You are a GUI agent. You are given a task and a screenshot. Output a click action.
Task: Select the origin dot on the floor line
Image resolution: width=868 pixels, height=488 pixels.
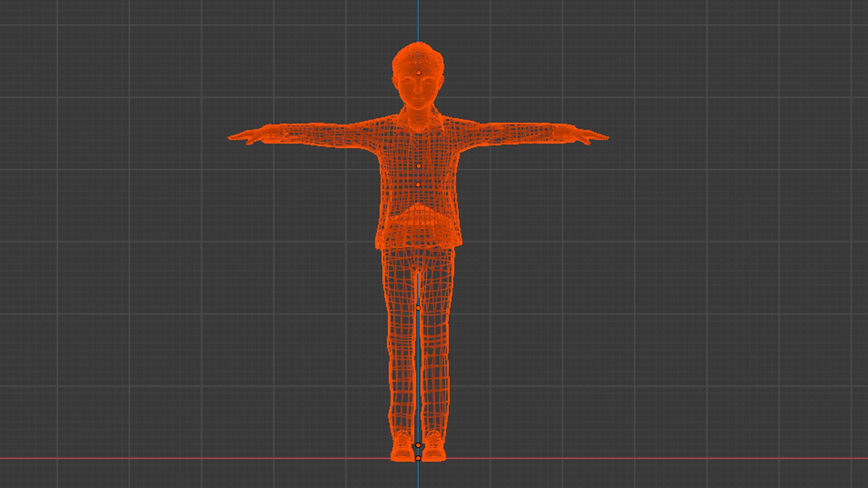(418, 458)
